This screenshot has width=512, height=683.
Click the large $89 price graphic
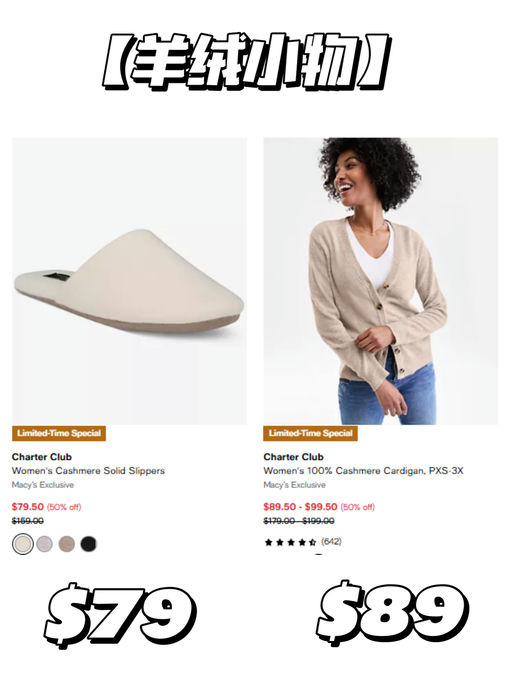point(392,612)
